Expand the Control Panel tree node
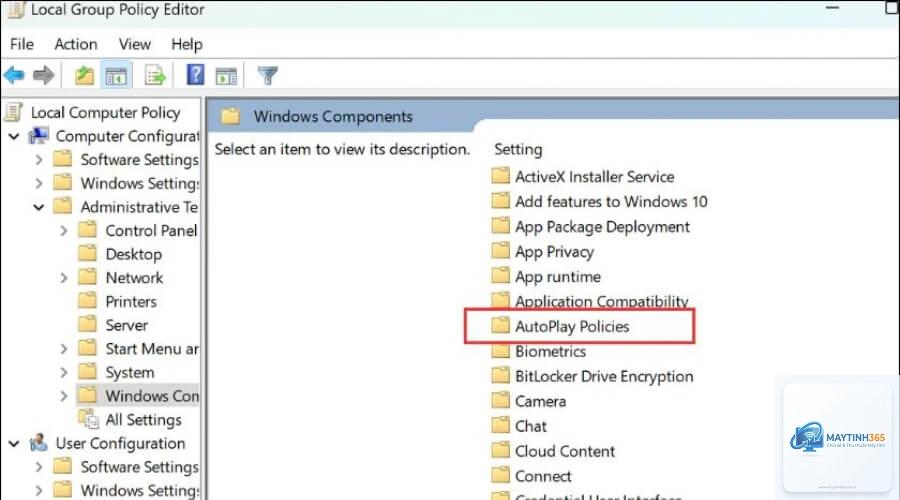Viewport: 900px width, 500px height. tap(64, 231)
